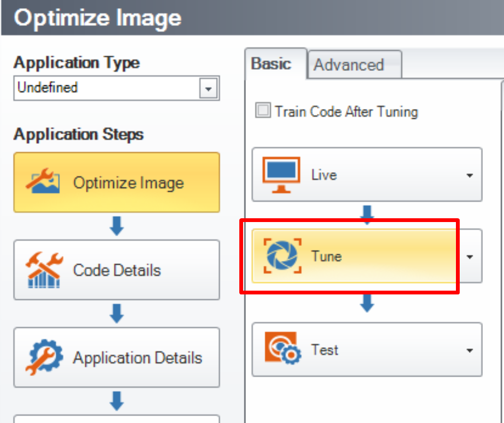Expand the Live button dropdown arrow
Screen dimensions: 504x423
click(469, 175)
